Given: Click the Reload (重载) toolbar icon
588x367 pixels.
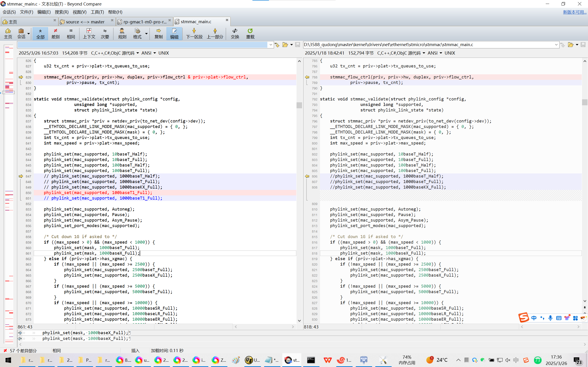Looking at the screenshot, I should [250, 33].
